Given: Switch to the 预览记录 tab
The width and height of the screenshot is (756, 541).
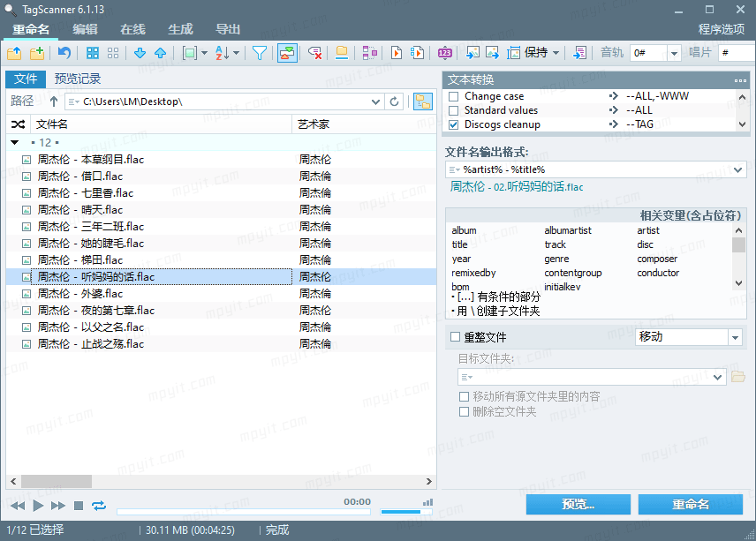Looking at the screenshot, I should [x=77, y=79].
